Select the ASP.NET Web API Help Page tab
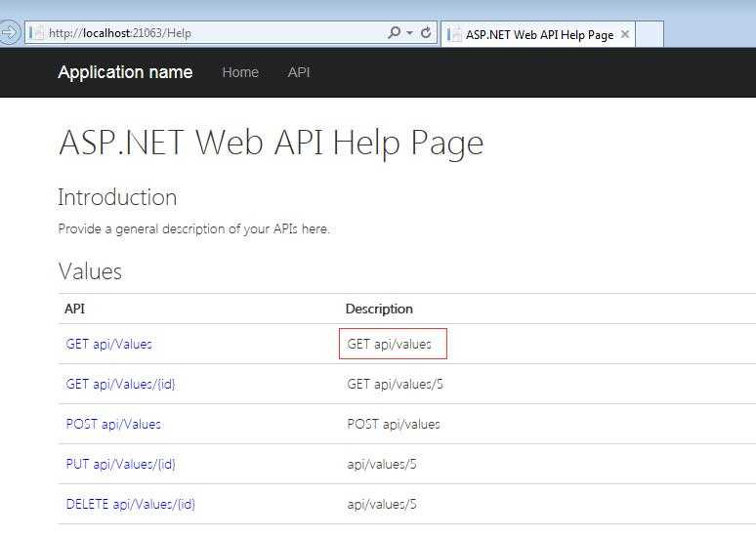 (x=538, y=35)
